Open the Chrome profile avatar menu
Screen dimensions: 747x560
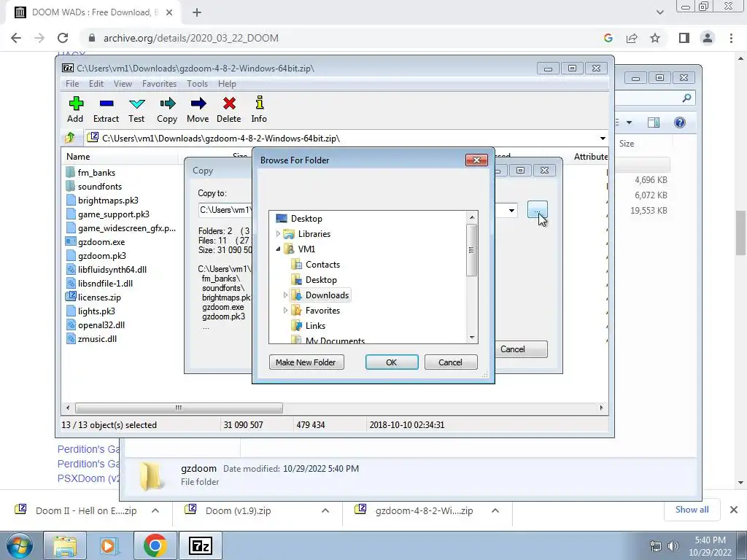[x=708, y=38]
